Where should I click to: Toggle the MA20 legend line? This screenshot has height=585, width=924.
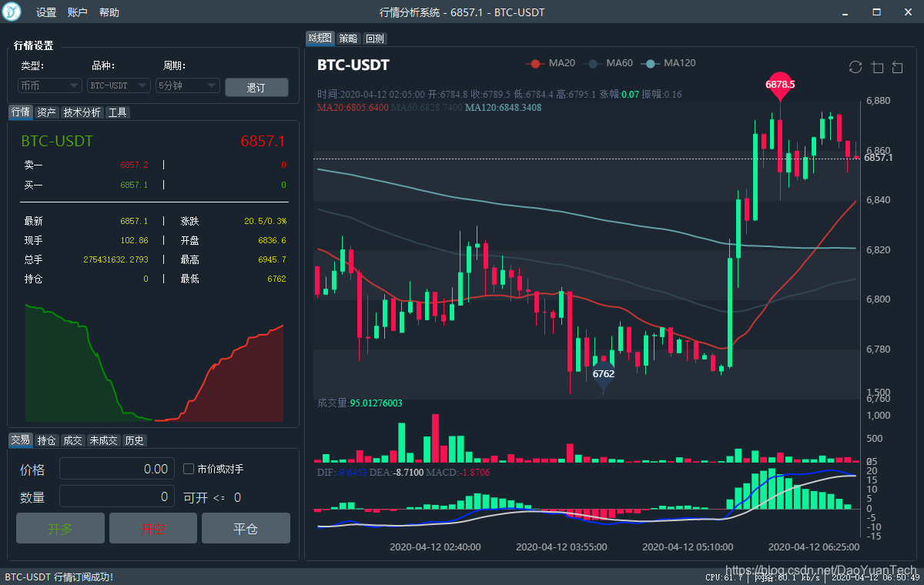click(x=551, y=63)
